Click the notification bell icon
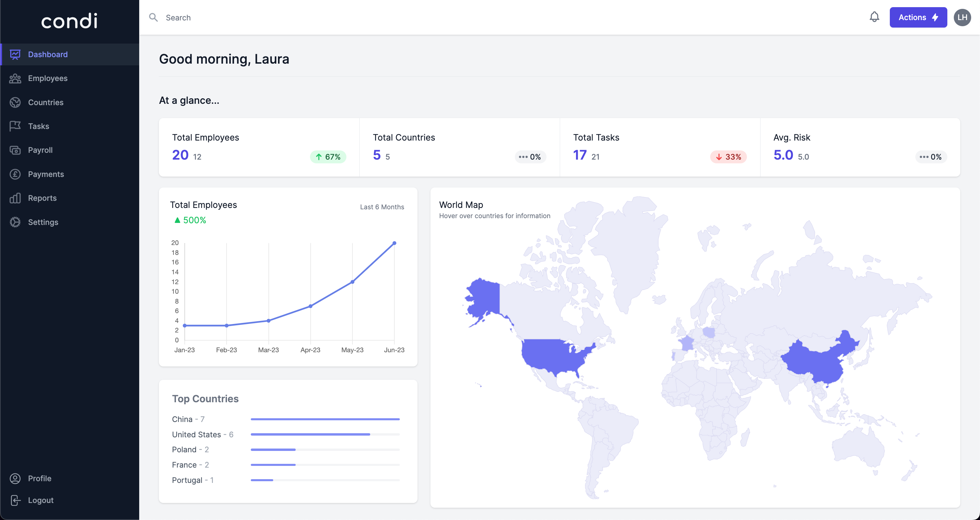The height and width of the screenshot is (520, 980). 874,17
